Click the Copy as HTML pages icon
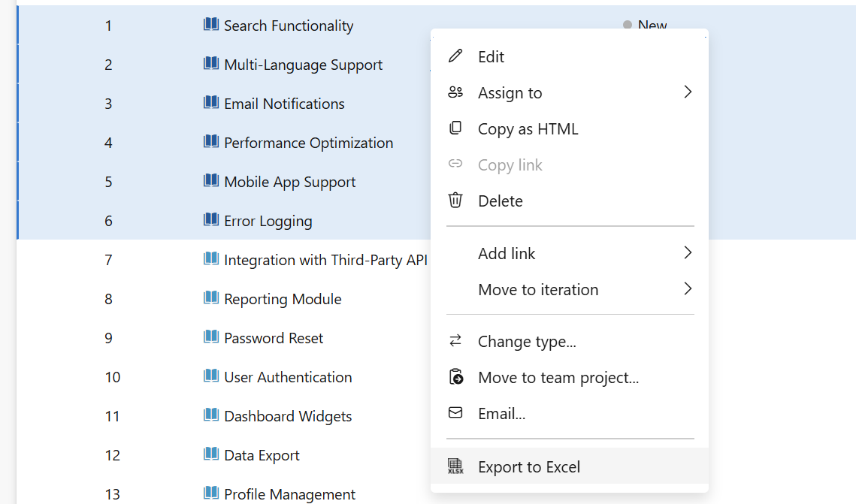 455,128
